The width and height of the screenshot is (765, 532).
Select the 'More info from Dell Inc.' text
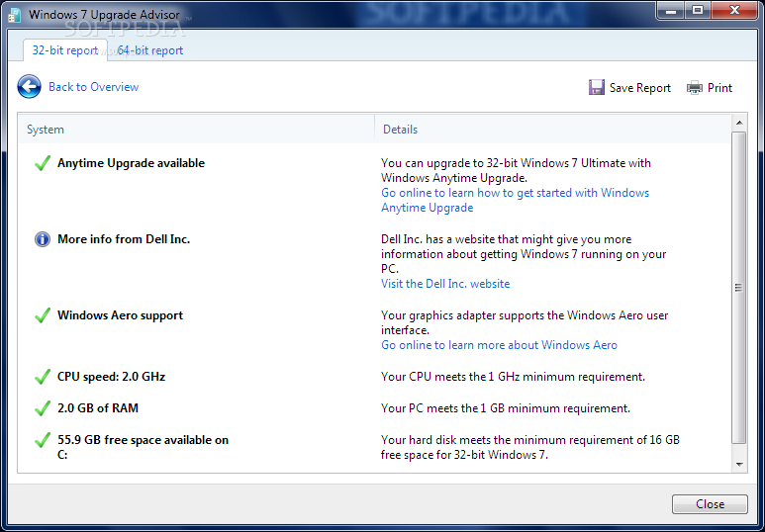124,239
